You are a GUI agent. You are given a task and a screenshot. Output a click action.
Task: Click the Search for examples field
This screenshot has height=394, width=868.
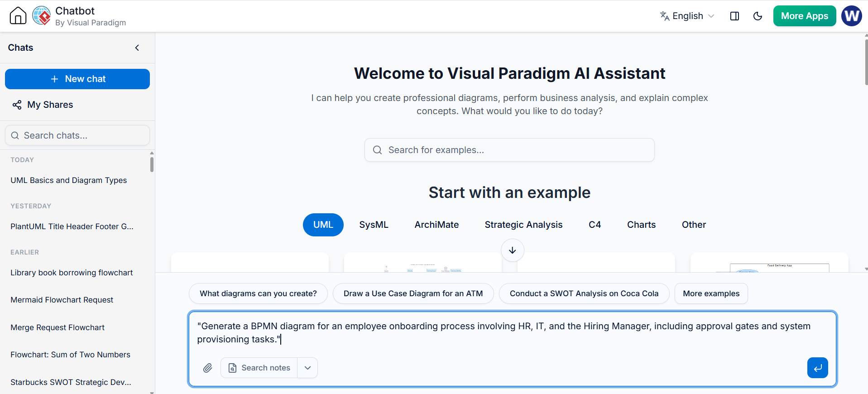(x=509, y=150)
